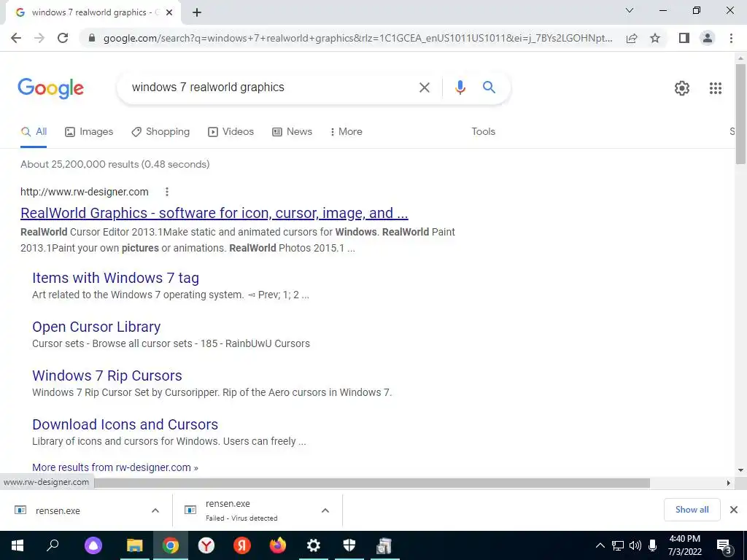Click the forward navigation arrow

(39, 38)
